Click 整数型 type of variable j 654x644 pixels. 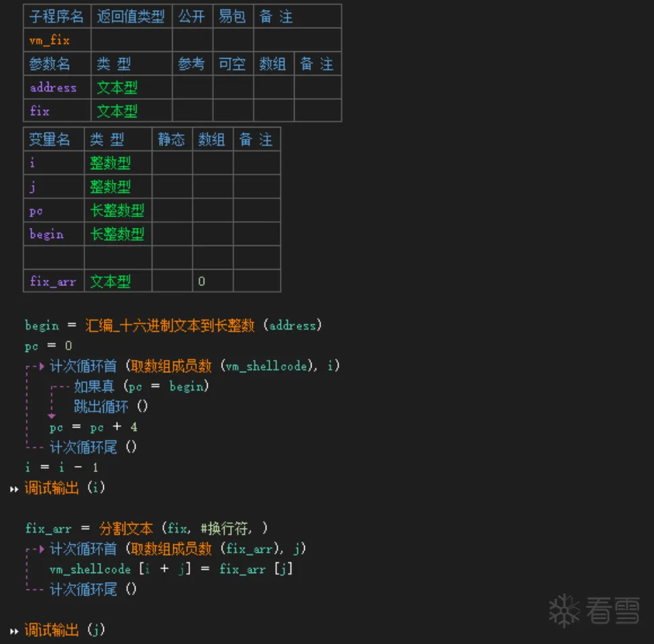111,186
